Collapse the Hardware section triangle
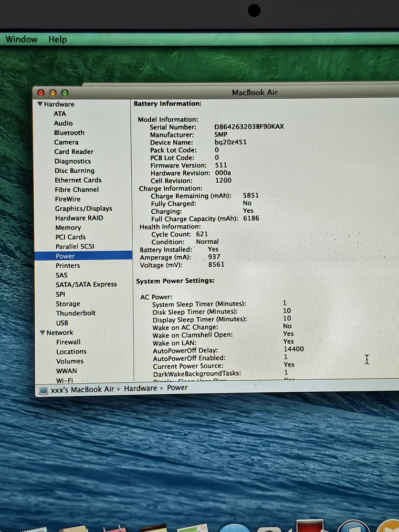399x532 pixels. (x=40, y=105)
